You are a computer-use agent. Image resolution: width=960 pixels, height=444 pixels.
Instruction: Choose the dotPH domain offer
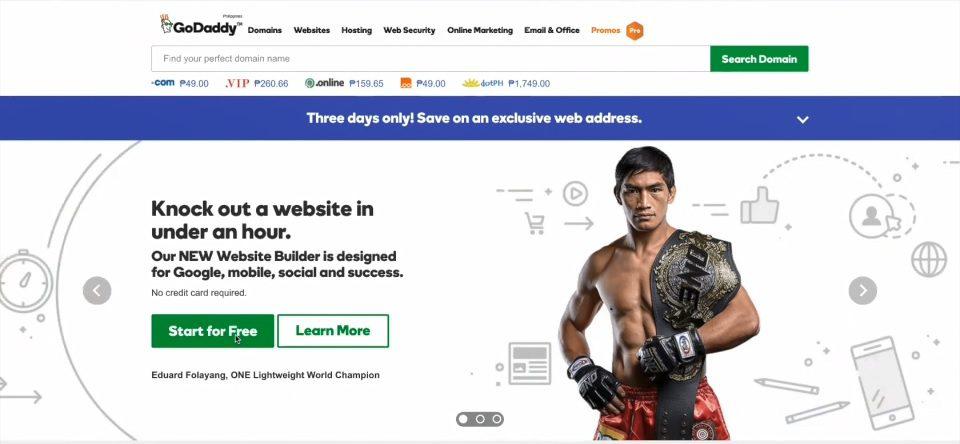pos(506,83)
